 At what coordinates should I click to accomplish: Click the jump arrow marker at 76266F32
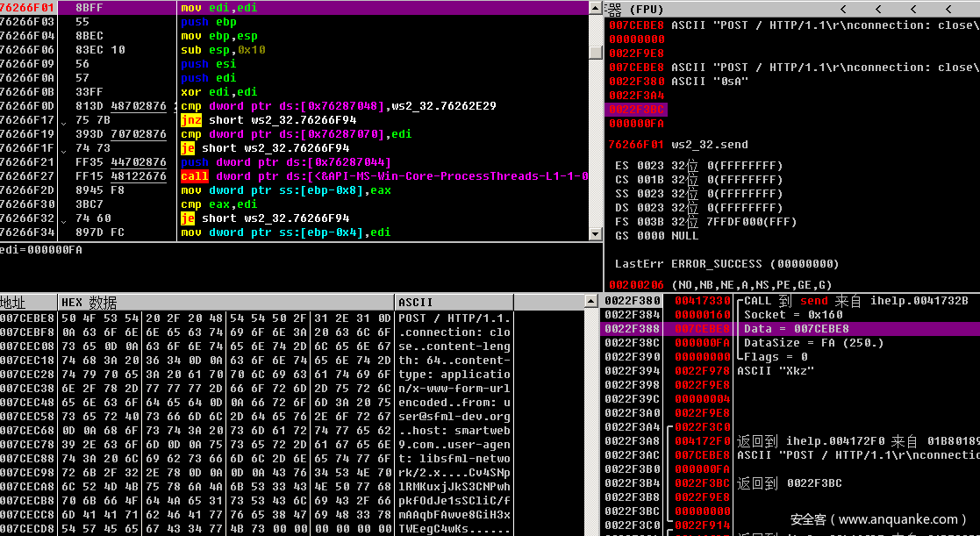coord(62,219)
